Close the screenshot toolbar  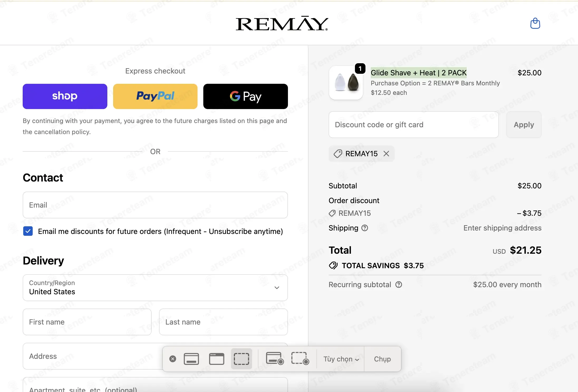[173, 359]
